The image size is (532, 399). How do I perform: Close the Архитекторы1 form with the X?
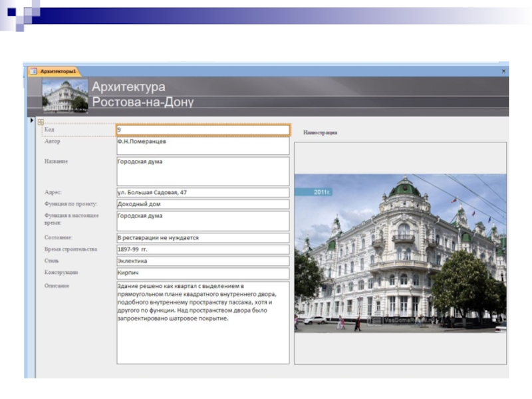pyautogui.click(x=503, y=70)
